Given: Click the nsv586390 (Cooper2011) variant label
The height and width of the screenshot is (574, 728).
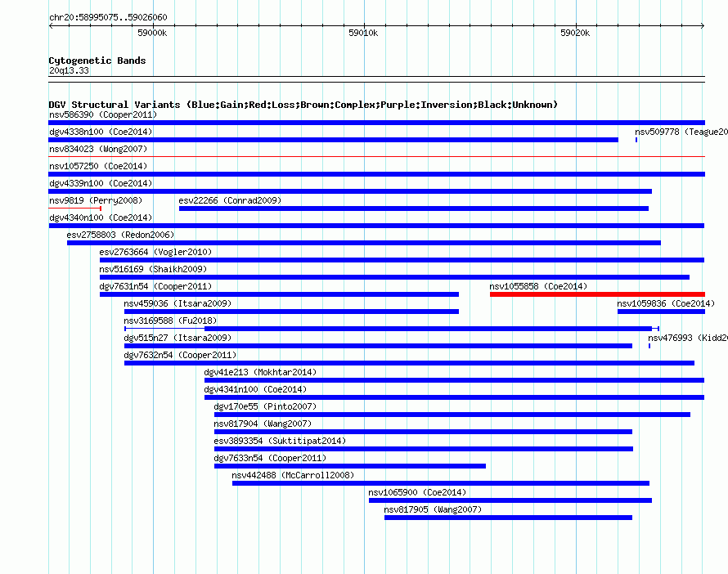Looking at the screenshot, I should coord(103,114).
